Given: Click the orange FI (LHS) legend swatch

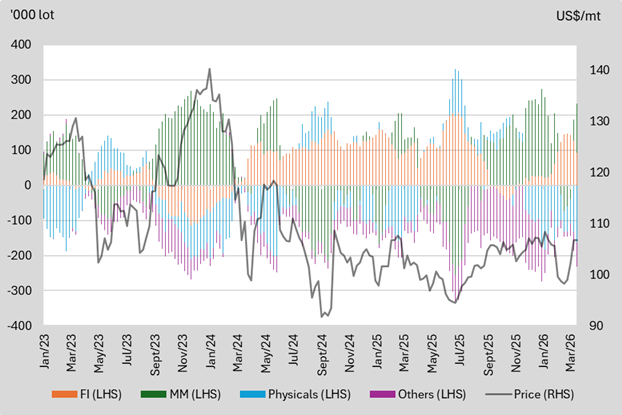Looking at the screenshot, I should click(x=64, y=394).
